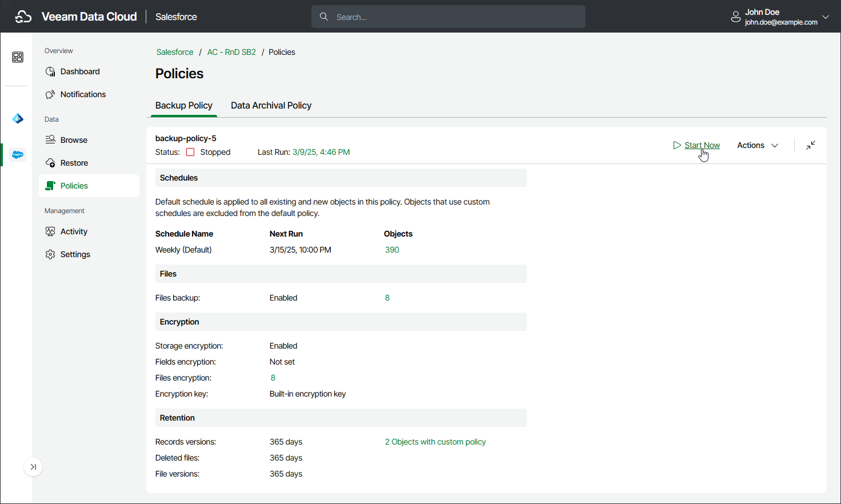This screenshot has height=504, width=841.
Task: Click the Weekly (Default) schedule name
Action: (183, 250)
